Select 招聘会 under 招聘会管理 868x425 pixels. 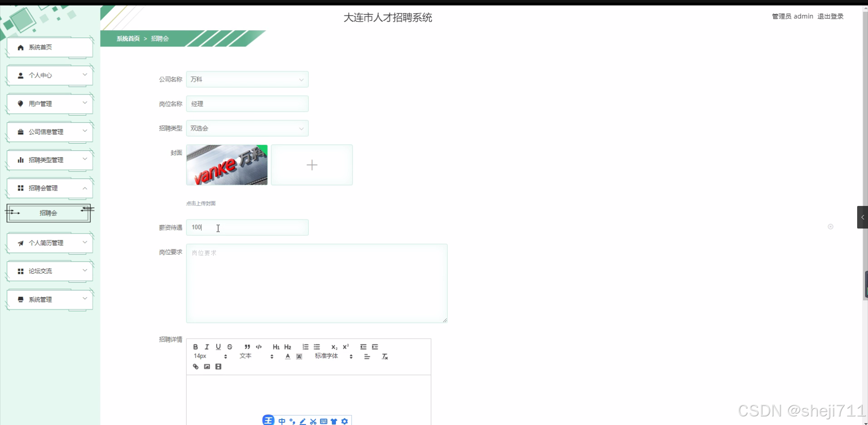pyautogui.click(x=48, y=213)
